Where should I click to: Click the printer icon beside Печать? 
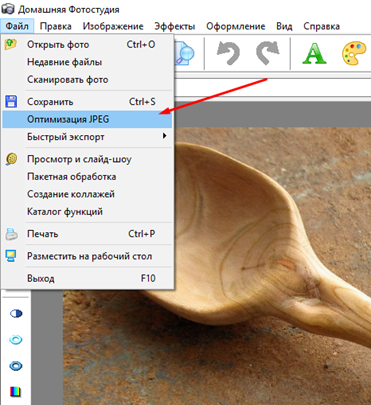11,234
